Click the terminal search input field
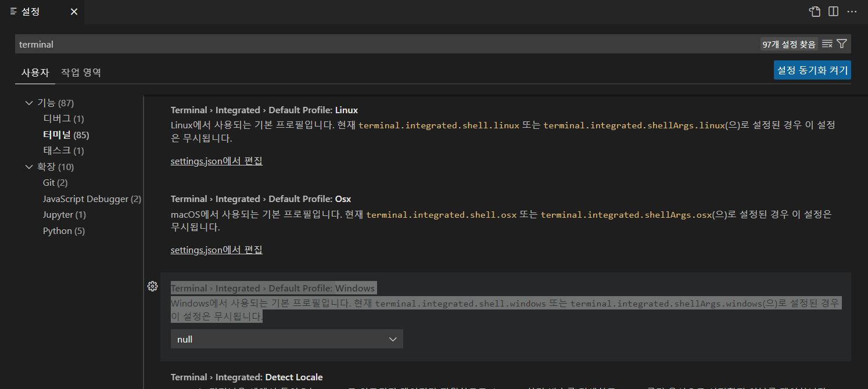Image resolution: width=868 pixels, height=389 pixels. tap(232, 44)
